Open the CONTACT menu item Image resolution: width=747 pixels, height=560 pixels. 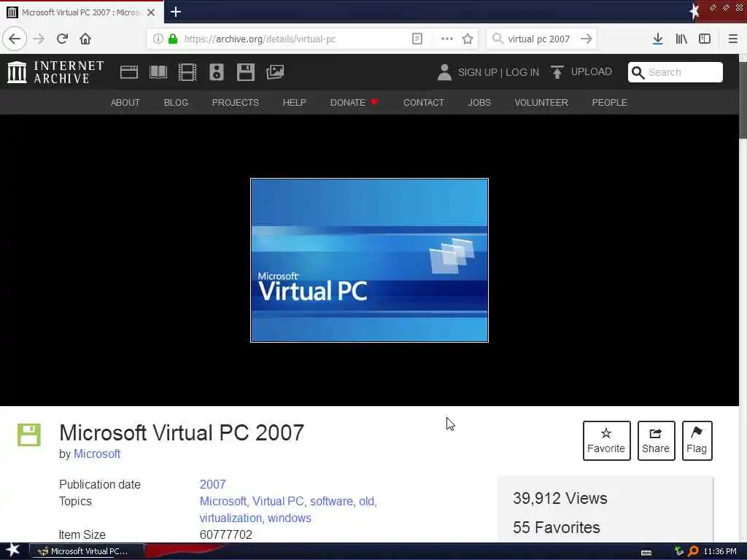click(424, 102)
